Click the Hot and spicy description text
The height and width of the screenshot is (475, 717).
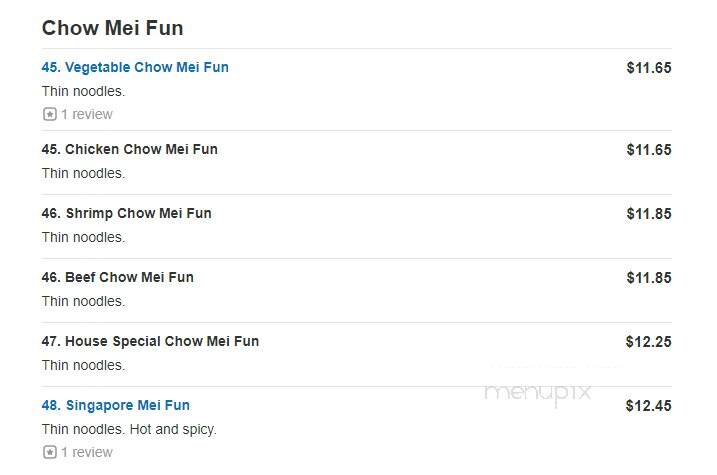point(173,429)
